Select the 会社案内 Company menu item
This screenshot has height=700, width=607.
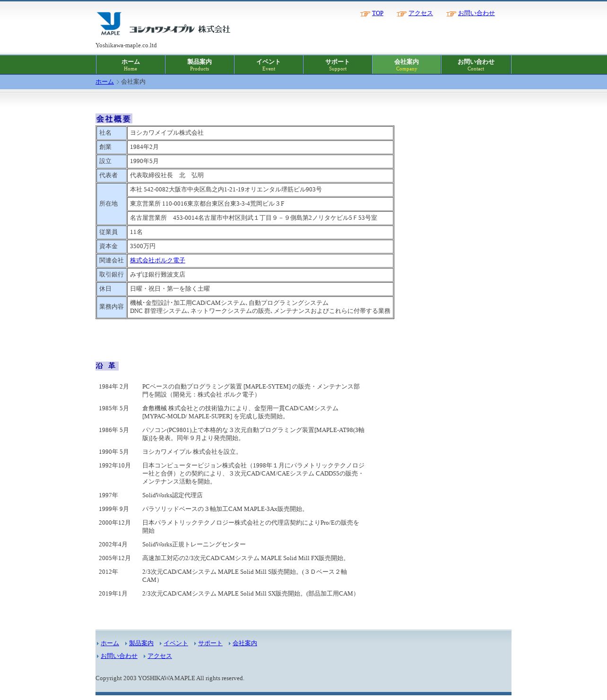coord(407,65)
